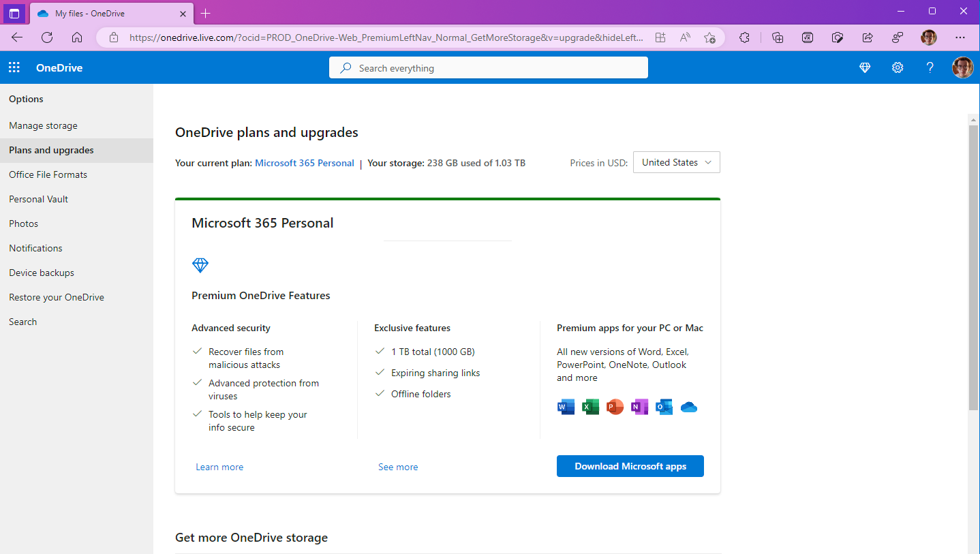Open the feedback people icon in toolbar

coord(898,37)
